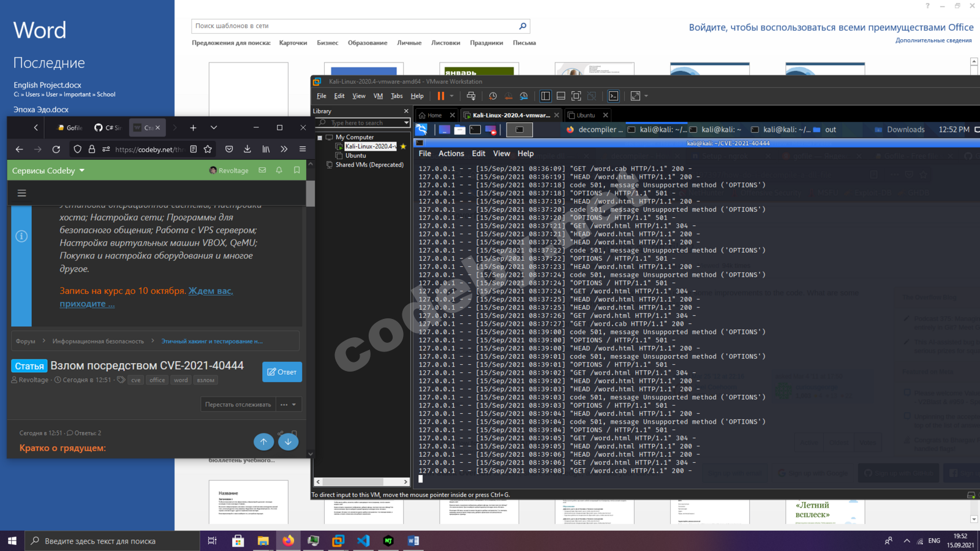Suspend the VM with the orange pause button
Image resolution: width=980 pixels, height=551 pixels.
pyautogui.click(x=440, y=96)
